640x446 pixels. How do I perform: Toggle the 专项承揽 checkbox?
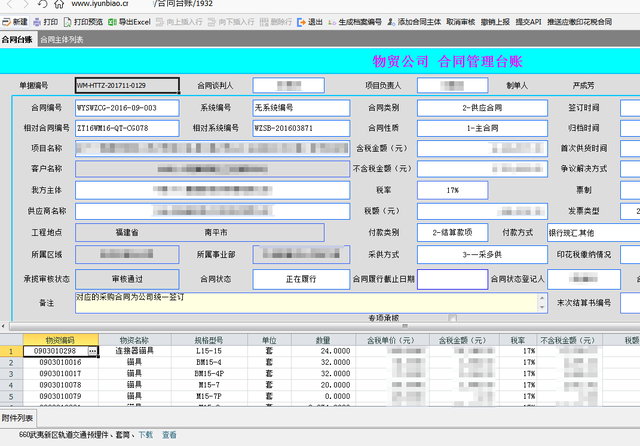tap(452, 318)
